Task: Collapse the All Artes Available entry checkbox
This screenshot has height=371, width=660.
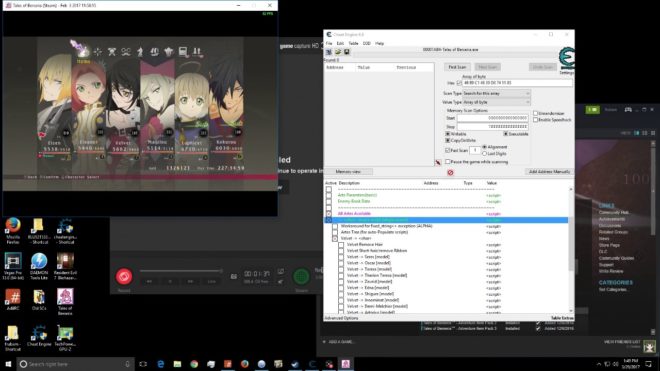Action: click(x=329, y=214)
